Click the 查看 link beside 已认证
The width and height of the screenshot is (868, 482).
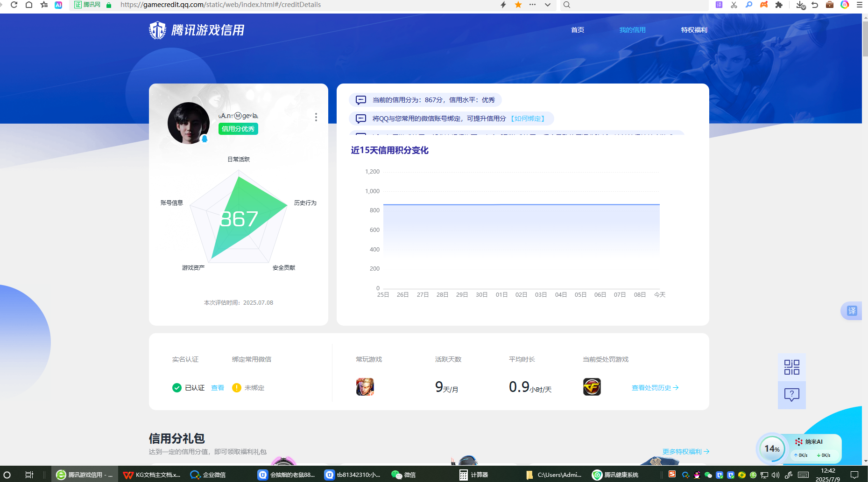pyautogui.click(x=218, y=388)
